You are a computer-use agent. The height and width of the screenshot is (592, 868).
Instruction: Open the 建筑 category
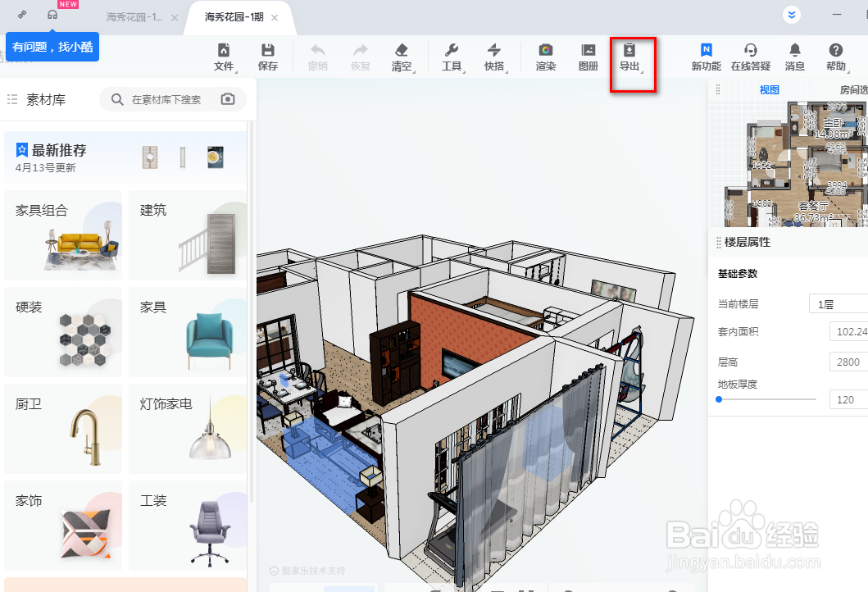pyautogui.click(x=188, y=235)
